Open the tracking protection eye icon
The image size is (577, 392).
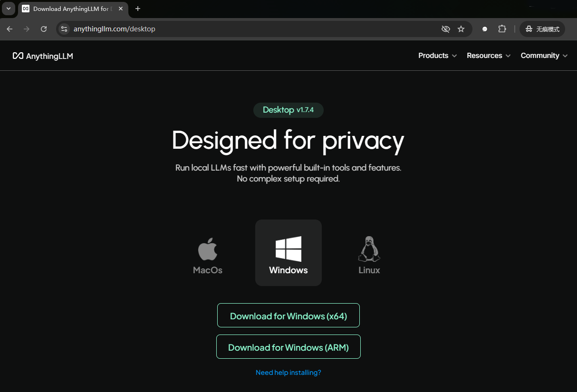point(445,29)
